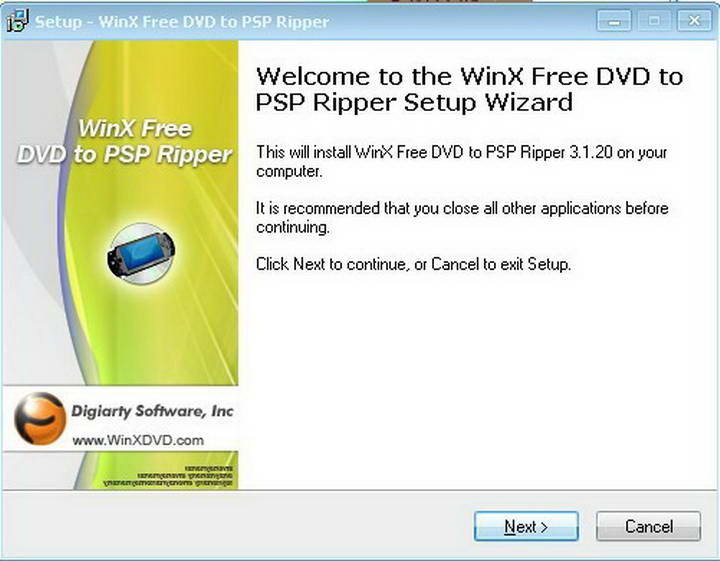Click the greyed maximize window button

click(x=654, y=21)
